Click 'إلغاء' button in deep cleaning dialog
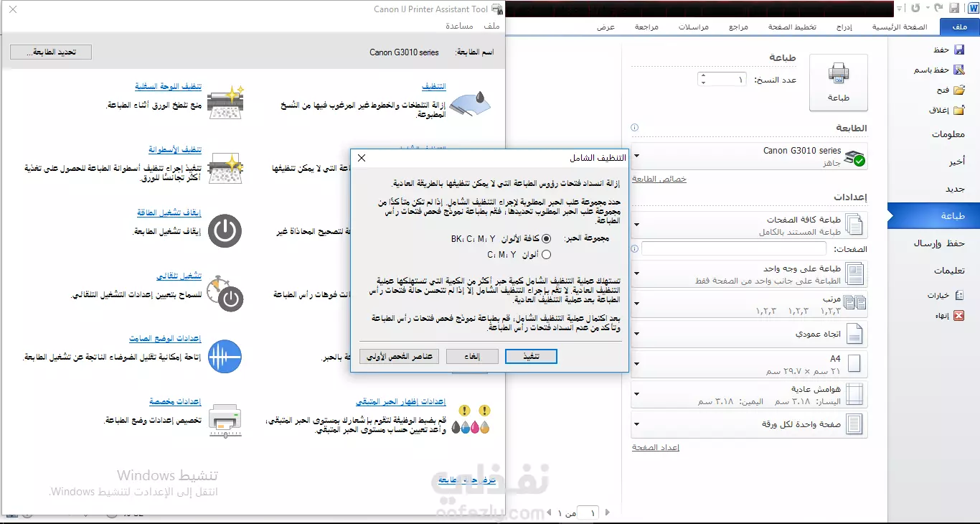980x524 pixels. point(472,356)
